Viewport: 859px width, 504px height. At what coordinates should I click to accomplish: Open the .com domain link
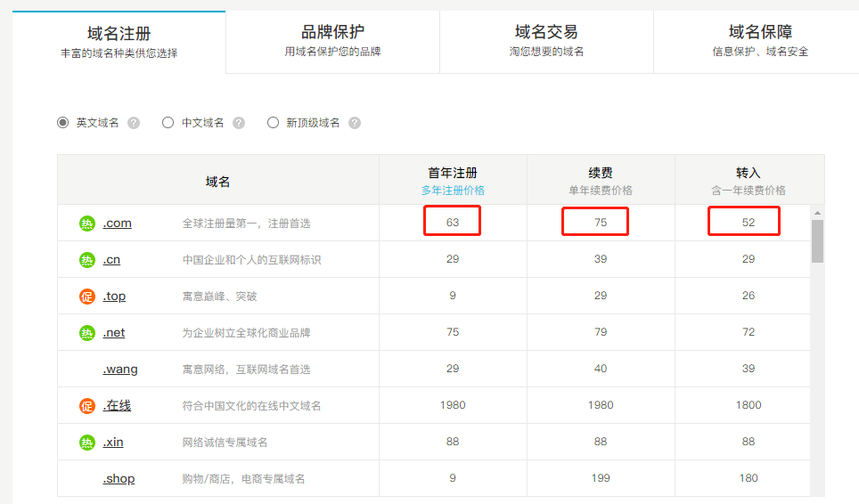pos(117,224)
